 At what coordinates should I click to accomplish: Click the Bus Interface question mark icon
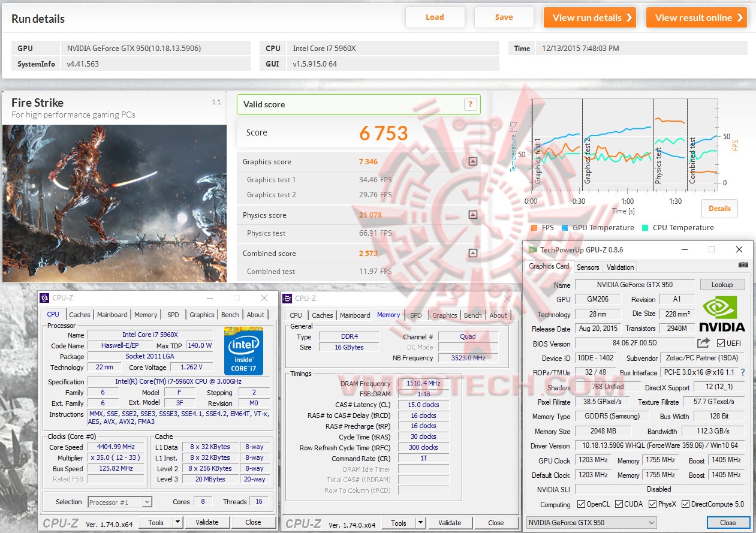[743, 372]
